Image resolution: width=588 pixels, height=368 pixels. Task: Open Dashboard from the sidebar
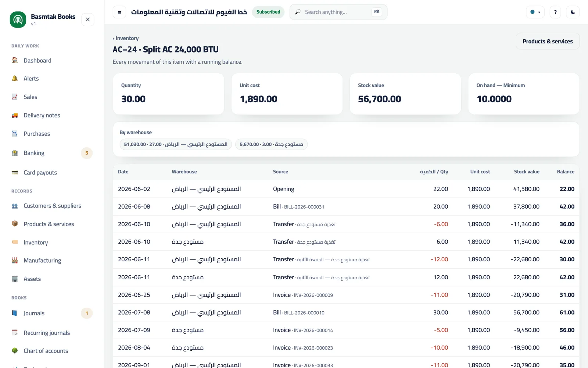tap(51, 60)
